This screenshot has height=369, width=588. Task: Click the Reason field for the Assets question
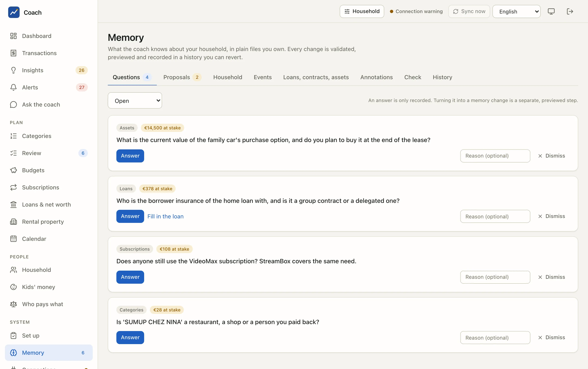(x=495, y=156)
